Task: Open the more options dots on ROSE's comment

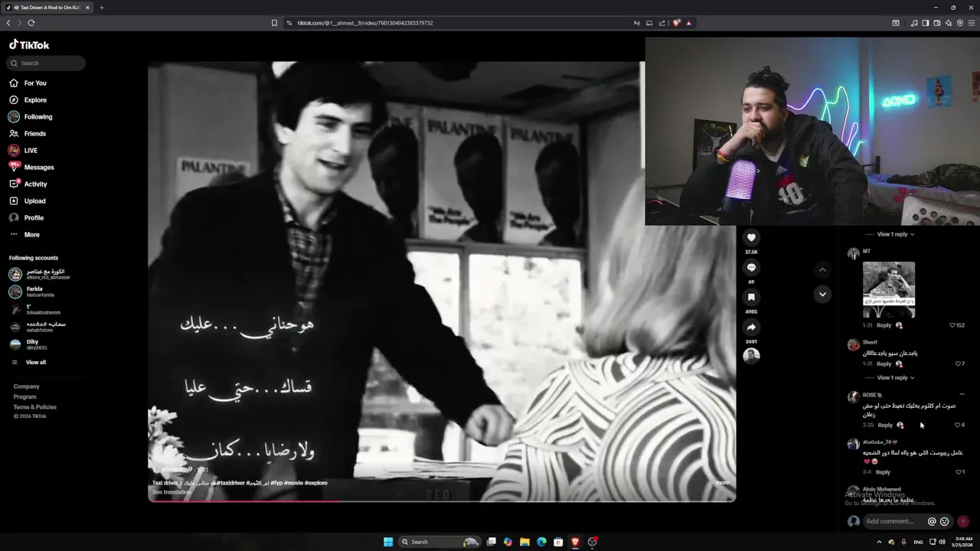Action: tap(962, 395)
